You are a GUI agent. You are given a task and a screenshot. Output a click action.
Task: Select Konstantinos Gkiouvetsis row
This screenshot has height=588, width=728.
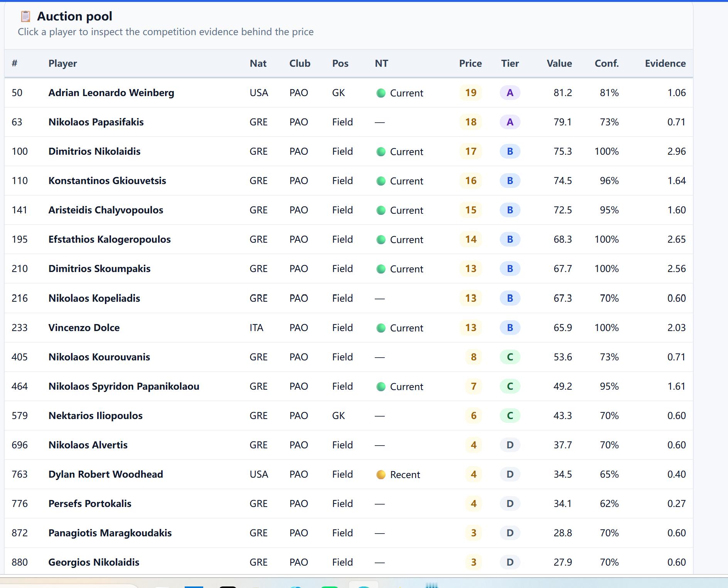click(x=349, y=181)
